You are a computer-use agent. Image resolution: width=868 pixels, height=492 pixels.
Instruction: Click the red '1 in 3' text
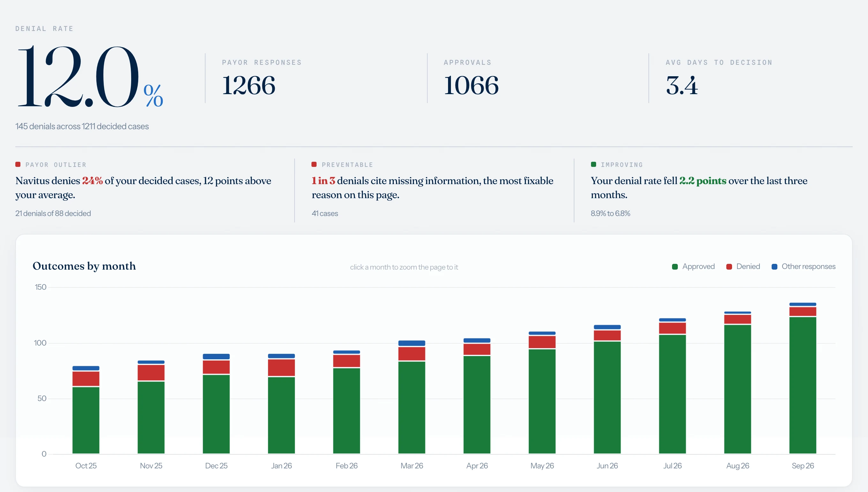[x=323, y=181]
